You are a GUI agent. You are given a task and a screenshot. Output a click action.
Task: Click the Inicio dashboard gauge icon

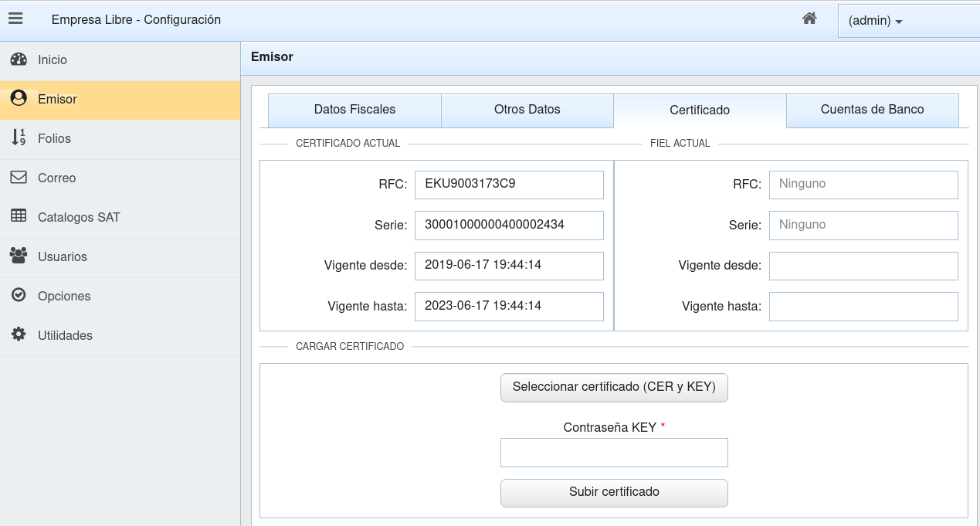pos(19,59)
